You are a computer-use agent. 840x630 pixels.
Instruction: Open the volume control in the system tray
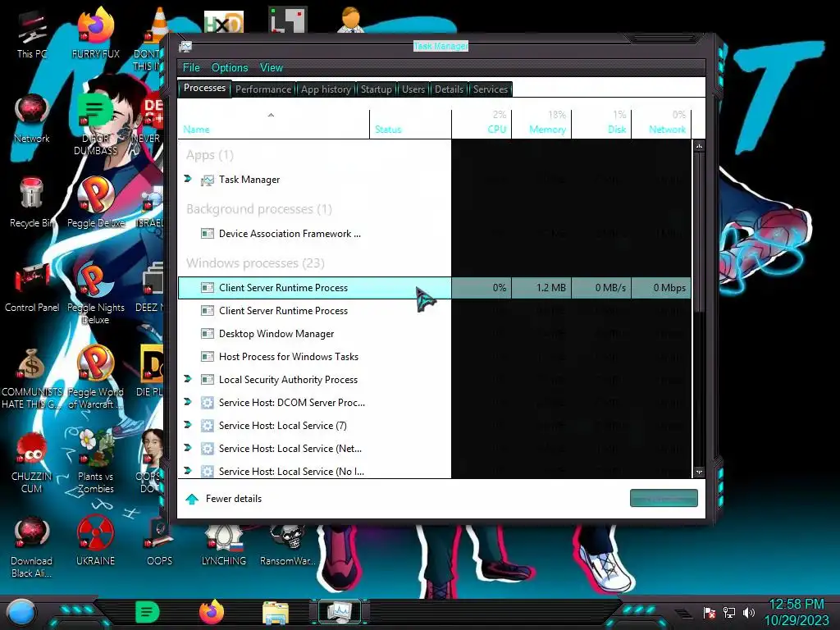pos(749,613)
